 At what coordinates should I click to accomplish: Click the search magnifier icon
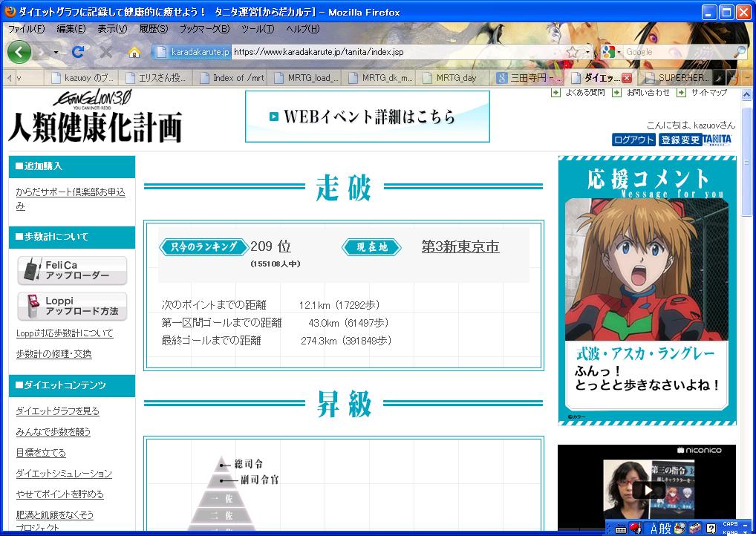click(740, 51)
